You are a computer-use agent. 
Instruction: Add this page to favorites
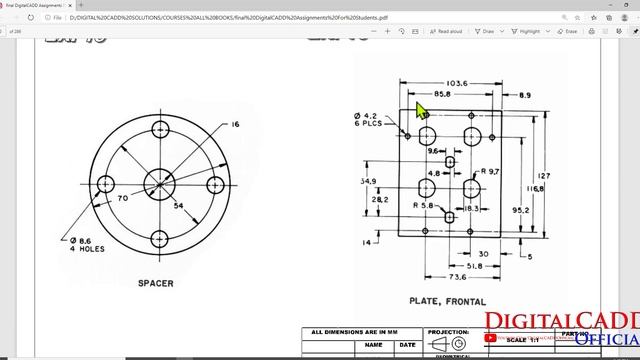coord(577,18)
